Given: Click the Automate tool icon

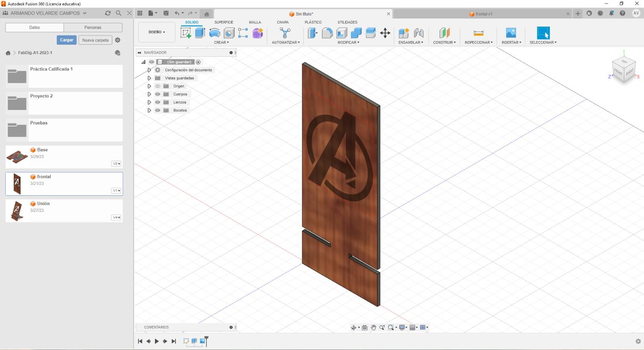Looking at the screenshot, I should click(285, 33).
